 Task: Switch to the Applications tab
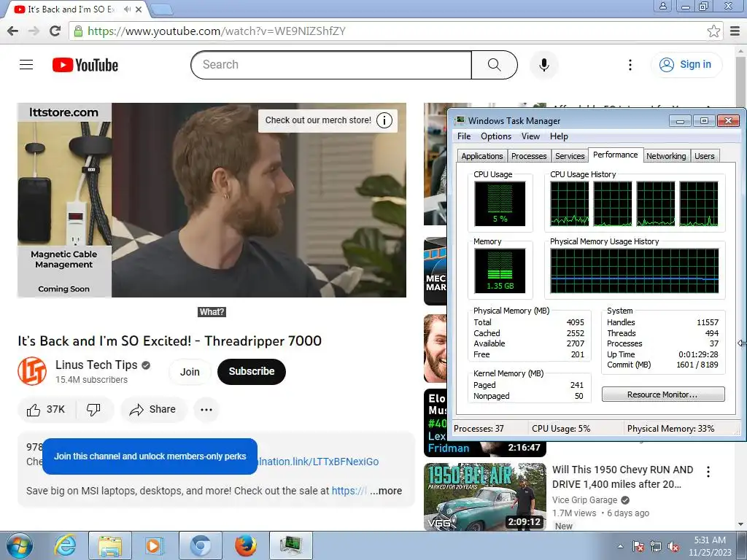(x=481, y=156)
